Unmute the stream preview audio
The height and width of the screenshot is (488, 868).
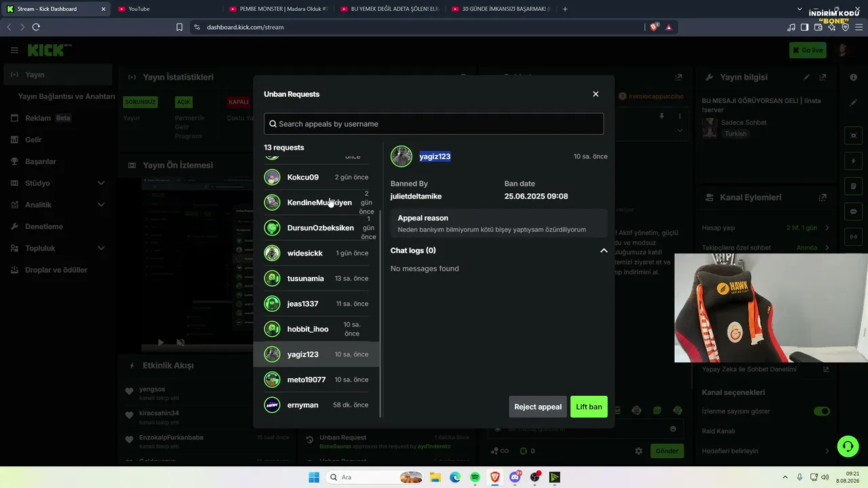[180, 342]
